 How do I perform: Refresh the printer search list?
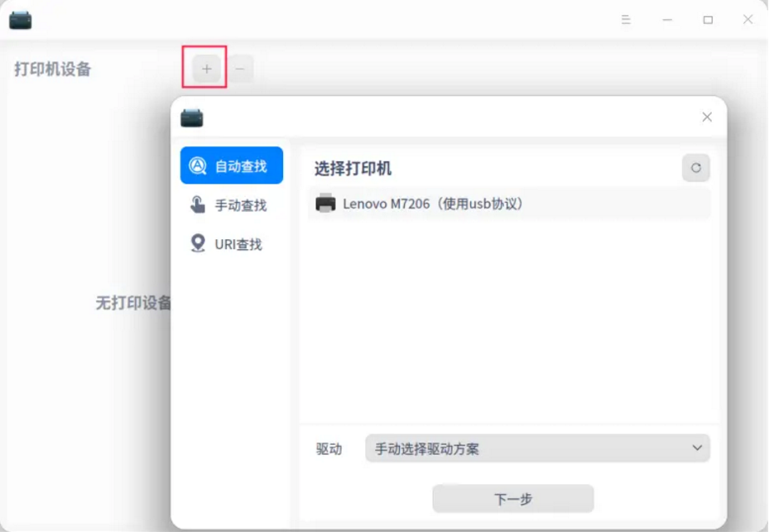pyautogui.click(x=695, y=168)
